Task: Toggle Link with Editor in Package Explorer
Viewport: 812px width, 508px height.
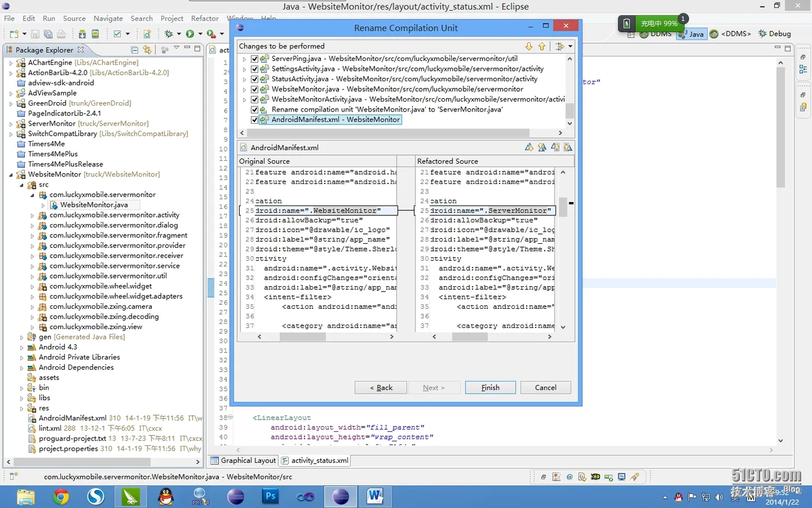Action: pos(147,50)
